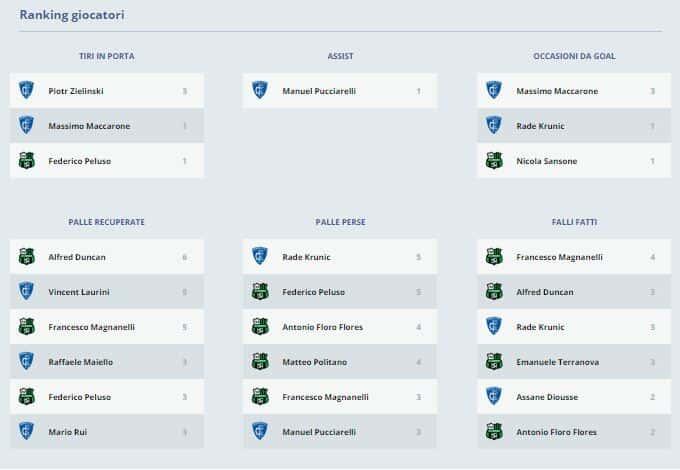
Task: Click Empoli crest beside Piotr Zielinski
Action: 27,91
